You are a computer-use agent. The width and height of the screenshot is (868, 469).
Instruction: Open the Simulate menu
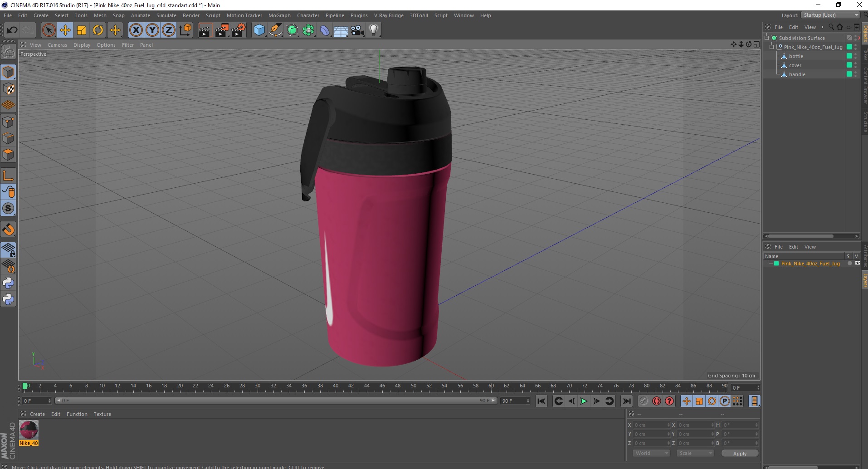pyautogui.click(x=166, y=15)
